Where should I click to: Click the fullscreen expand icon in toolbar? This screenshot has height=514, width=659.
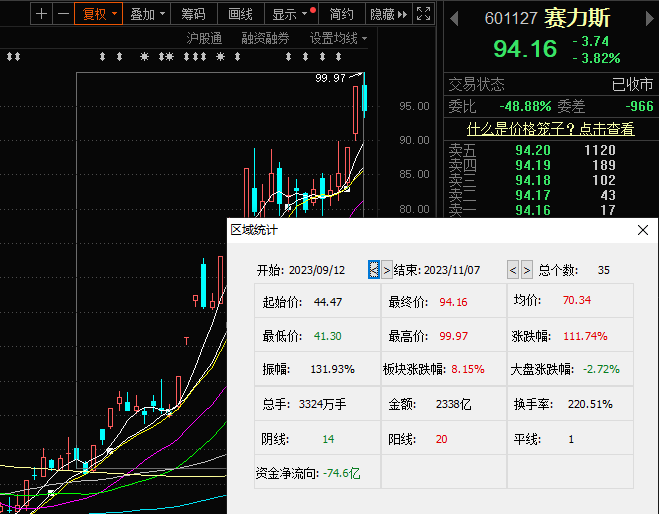(x=423, y=14)
